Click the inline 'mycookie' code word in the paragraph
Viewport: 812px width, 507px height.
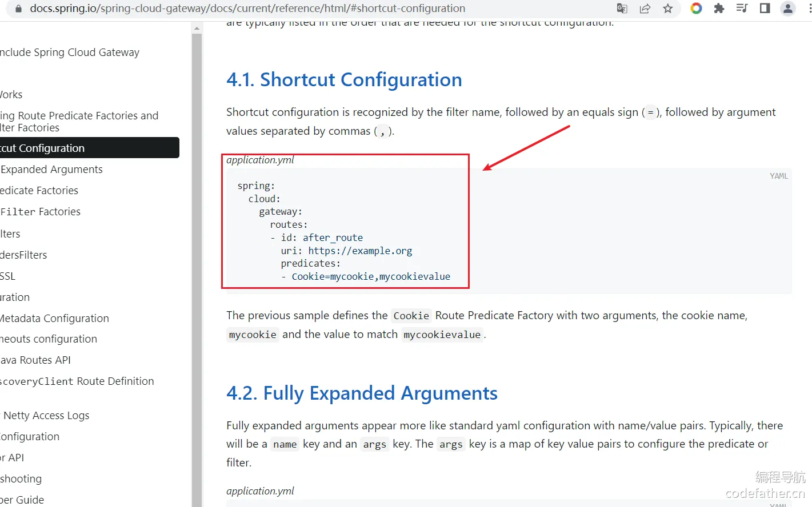[x=253, y=335]
